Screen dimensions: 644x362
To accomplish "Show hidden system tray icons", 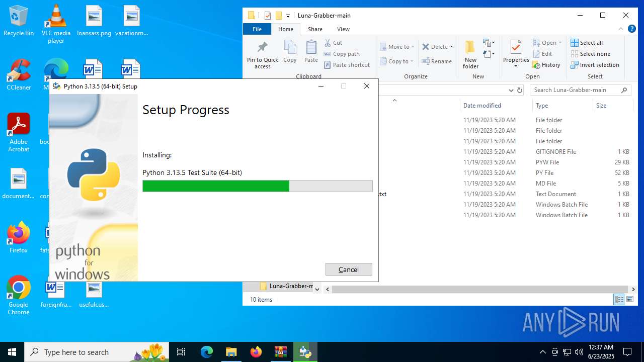I will click(x=542, y=352).
